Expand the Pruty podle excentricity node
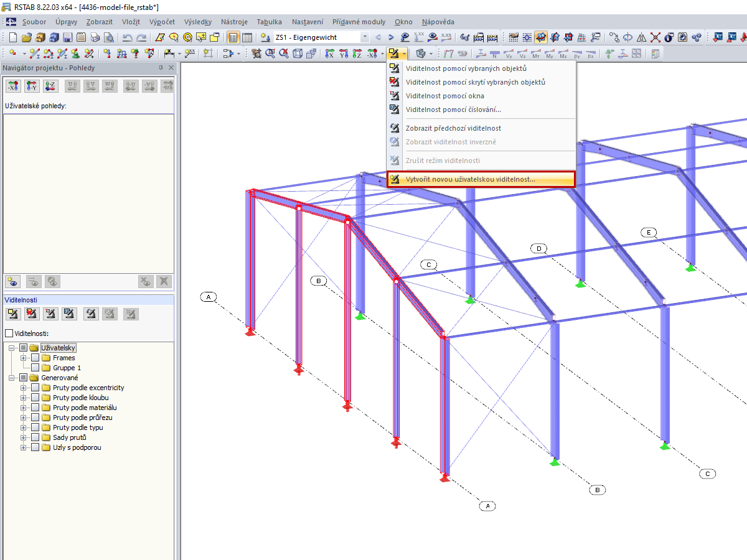 [24, 388]
